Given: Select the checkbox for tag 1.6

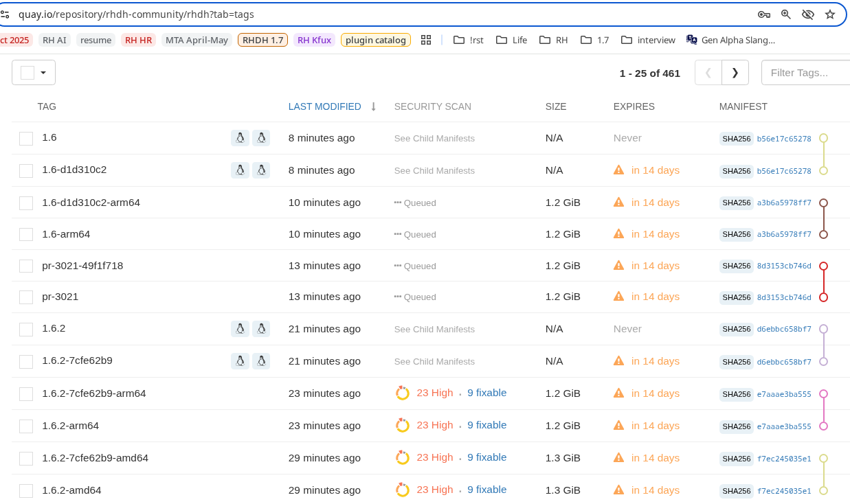Looking at the screenshot, I should coord(26,139).
